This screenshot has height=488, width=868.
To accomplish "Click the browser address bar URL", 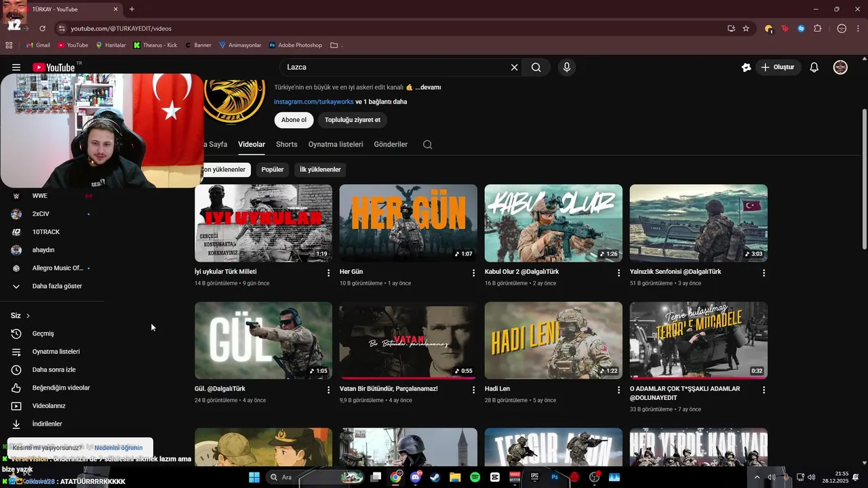I will tap(121, 28).
